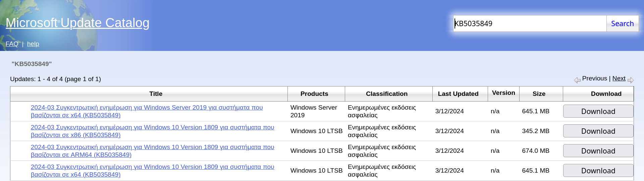Sort by the Classification column header
The height and width of the screenshot is (181, 644).
[x=387, y=94]
